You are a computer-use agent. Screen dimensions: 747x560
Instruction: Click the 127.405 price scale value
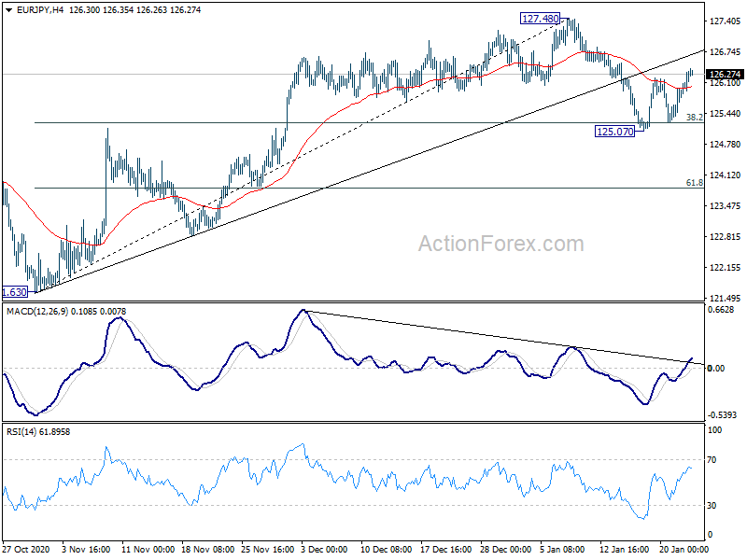pyautogui.click(x=726, y=21)
